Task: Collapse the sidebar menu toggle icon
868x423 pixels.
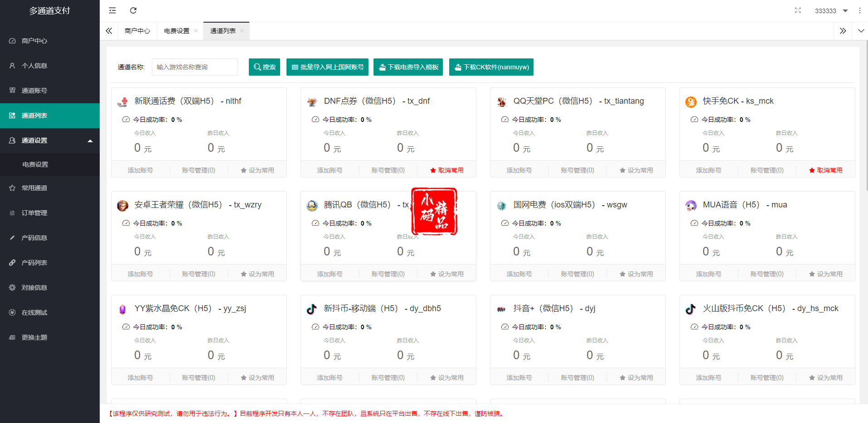Action: tap(112, 10)
